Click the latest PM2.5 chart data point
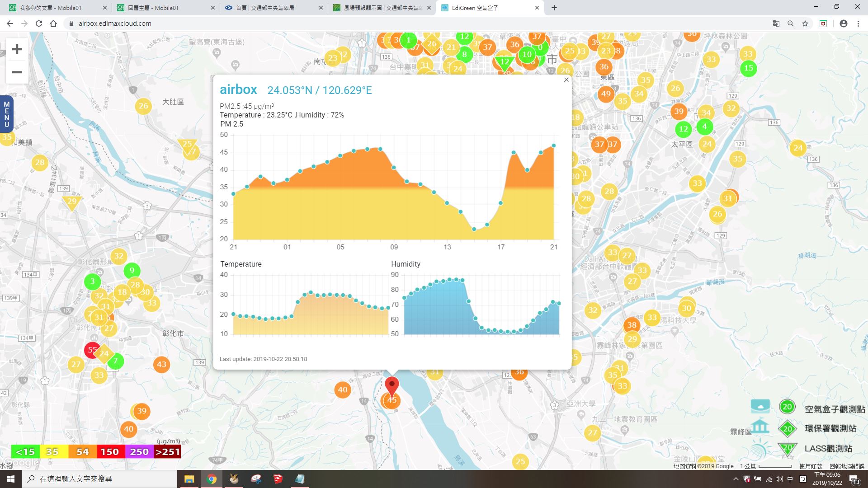 click(x=554, y=145)
